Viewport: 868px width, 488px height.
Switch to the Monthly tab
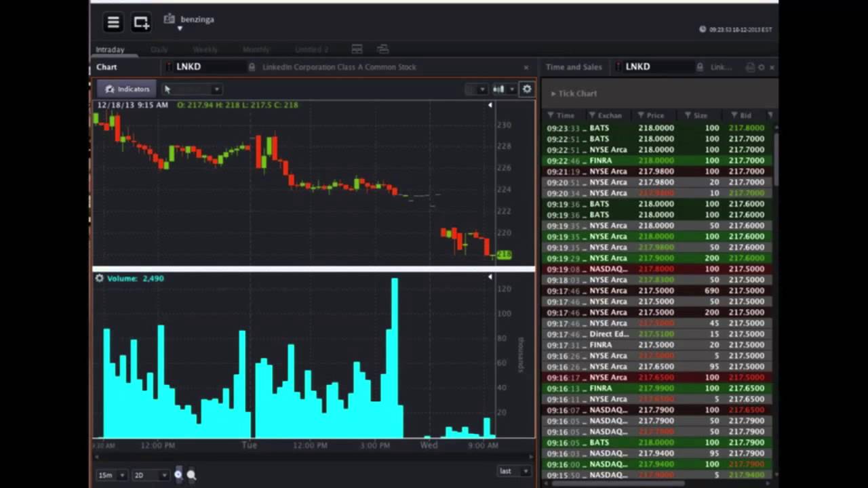256,49
